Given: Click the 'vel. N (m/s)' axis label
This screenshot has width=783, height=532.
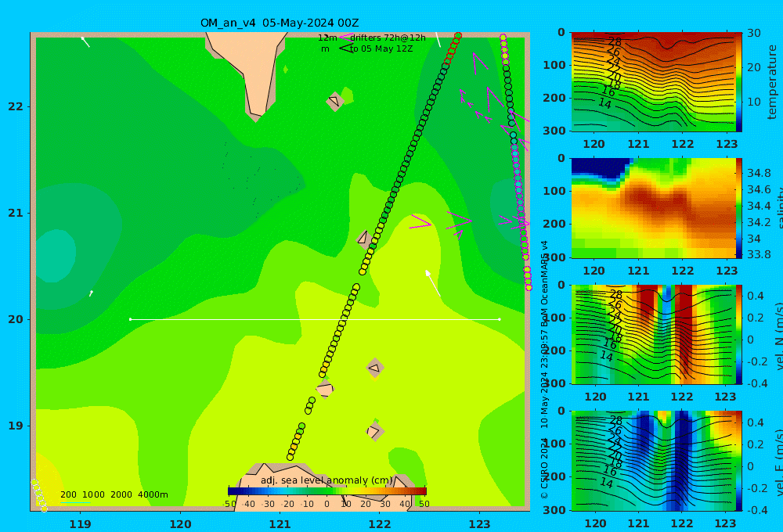Looking at the screenshot, I should click(x=778, y=336).
